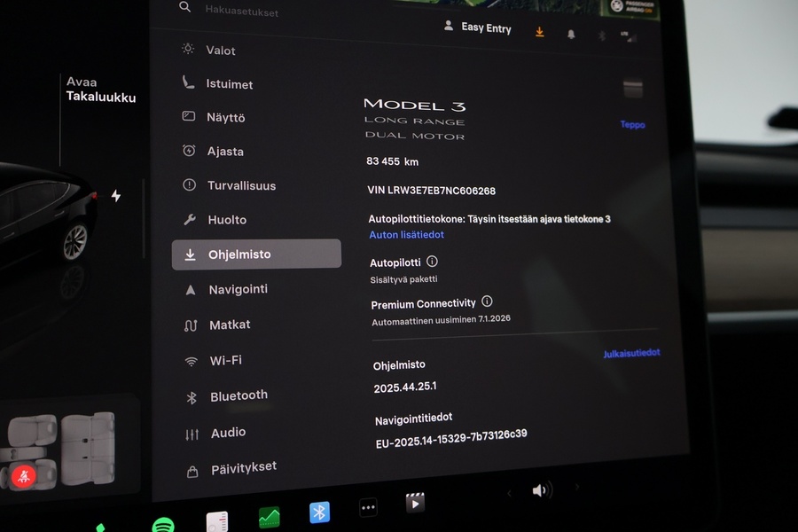
Task: Expand the app launcher with three dots
Action: tap(368, 507)
